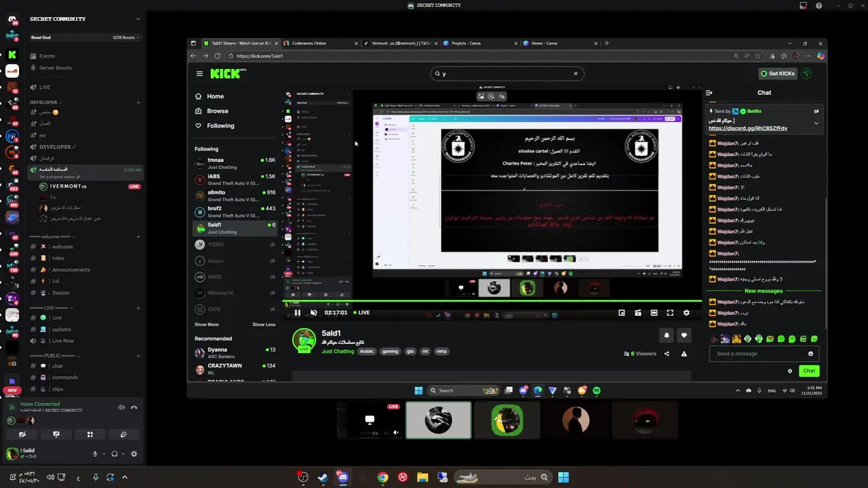This screenshot has width=868, height=488.
Task: Click the heart follow button
Action: (684, 335)
